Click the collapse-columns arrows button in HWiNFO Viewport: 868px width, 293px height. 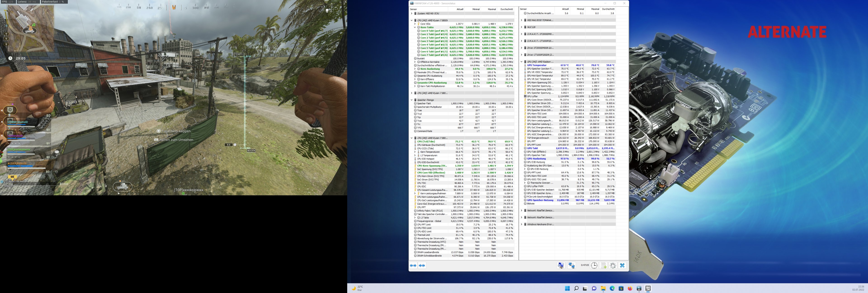[x=422, y=266]
